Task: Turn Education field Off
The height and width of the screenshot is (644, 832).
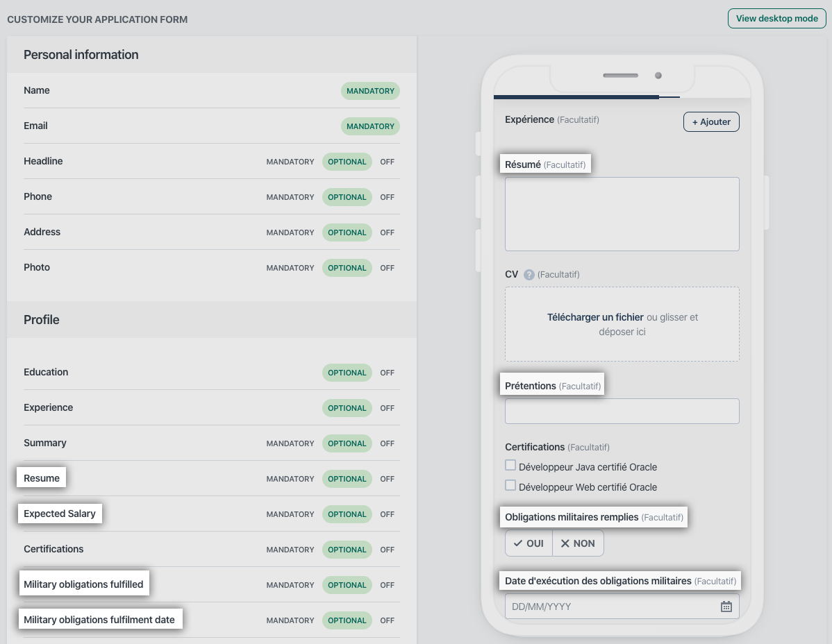Action: click(x=387, y=373)
